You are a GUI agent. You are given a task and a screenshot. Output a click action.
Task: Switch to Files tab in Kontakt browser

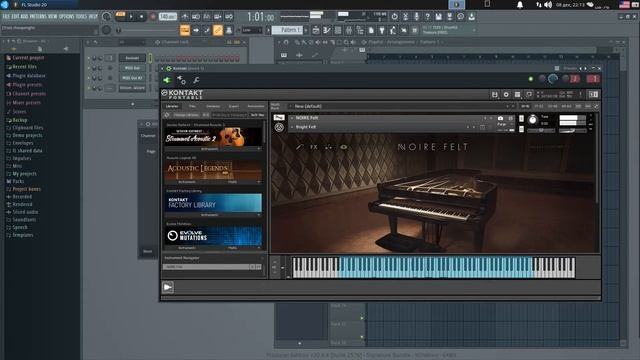[x=192, y=106]
